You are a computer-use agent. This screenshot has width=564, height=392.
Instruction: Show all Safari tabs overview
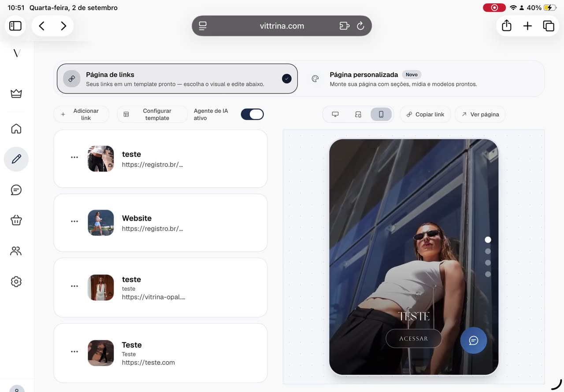(549, 26)
